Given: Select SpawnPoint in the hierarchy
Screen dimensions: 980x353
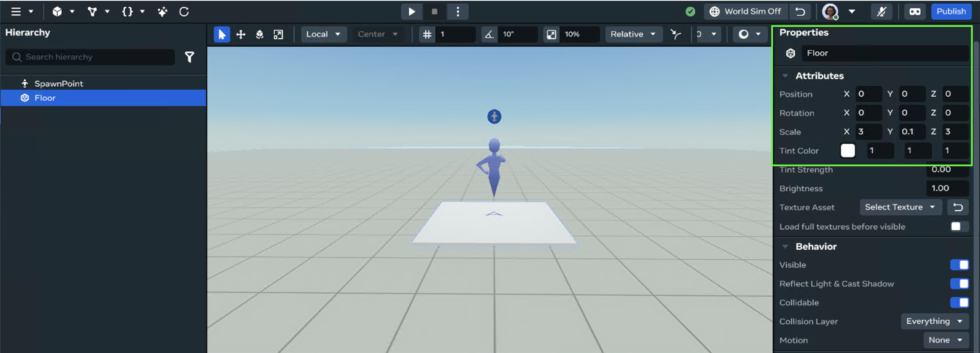Looking at the screenshot, I should click(x=59, y=83).
